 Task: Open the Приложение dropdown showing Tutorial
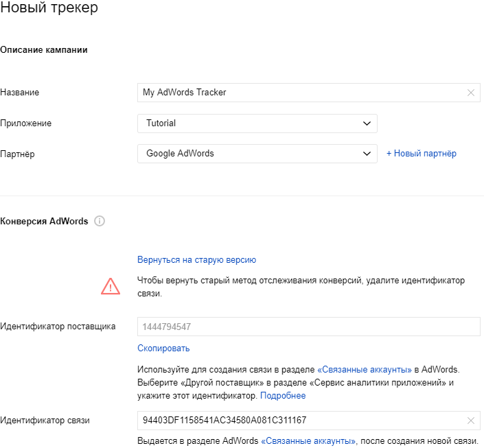pyautogui.click(x=257, y=123)
